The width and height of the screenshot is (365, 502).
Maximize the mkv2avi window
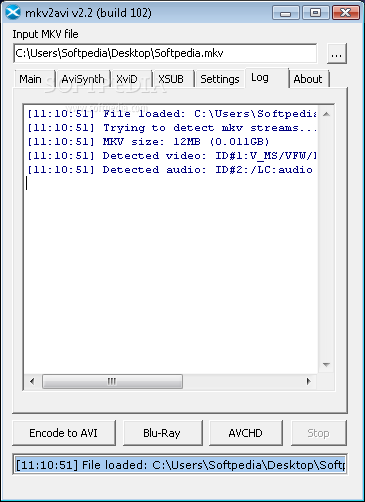(315, 13)
